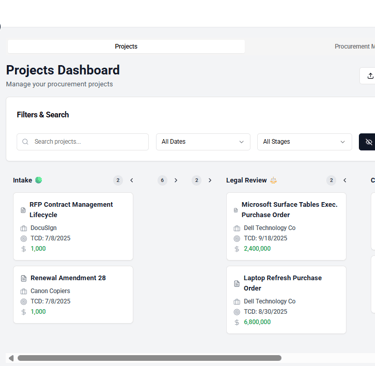Expand the collapsed column showing count 6
Viewport: 375px width, 366px height.
click(x=176, y=180)
